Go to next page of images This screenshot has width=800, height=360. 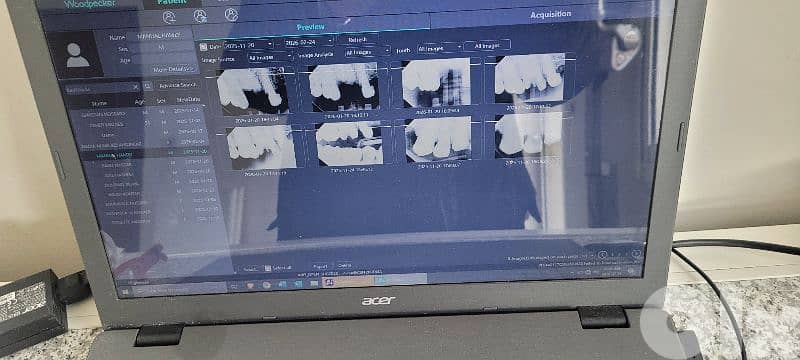636,253
